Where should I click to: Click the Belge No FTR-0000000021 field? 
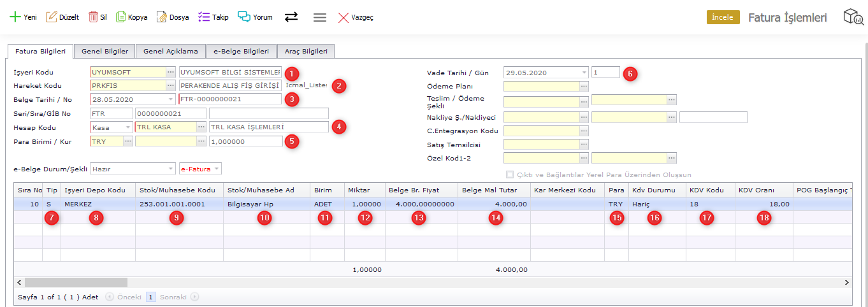pos(229,99)
